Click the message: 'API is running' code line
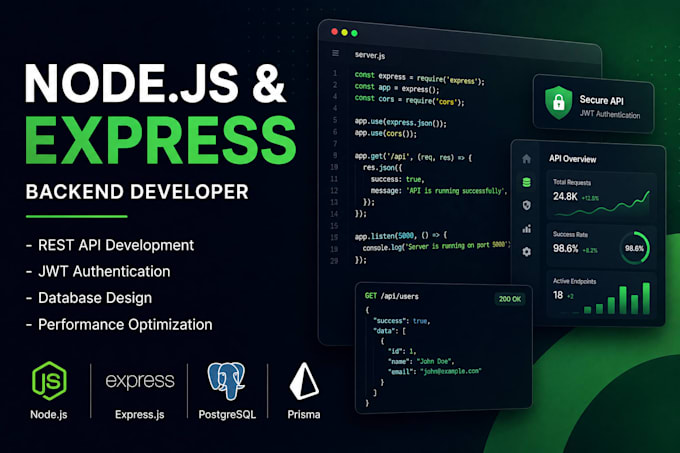This screenshot has height=453, width=680. [438, 190]
